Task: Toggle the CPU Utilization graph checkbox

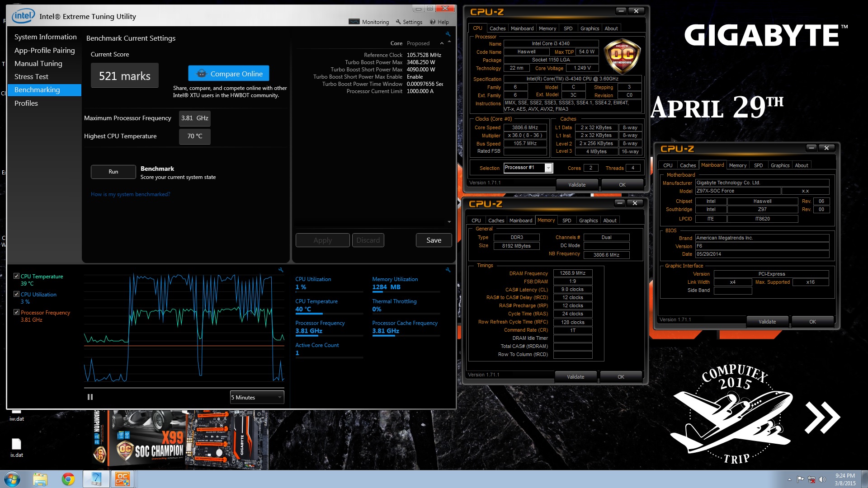Action: [x=17, y=294]
